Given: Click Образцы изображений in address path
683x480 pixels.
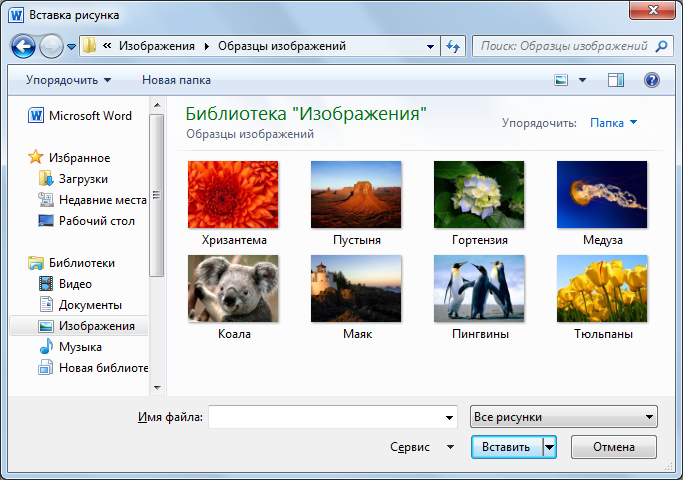Looking at the screenshot, I should coord(282,46).
